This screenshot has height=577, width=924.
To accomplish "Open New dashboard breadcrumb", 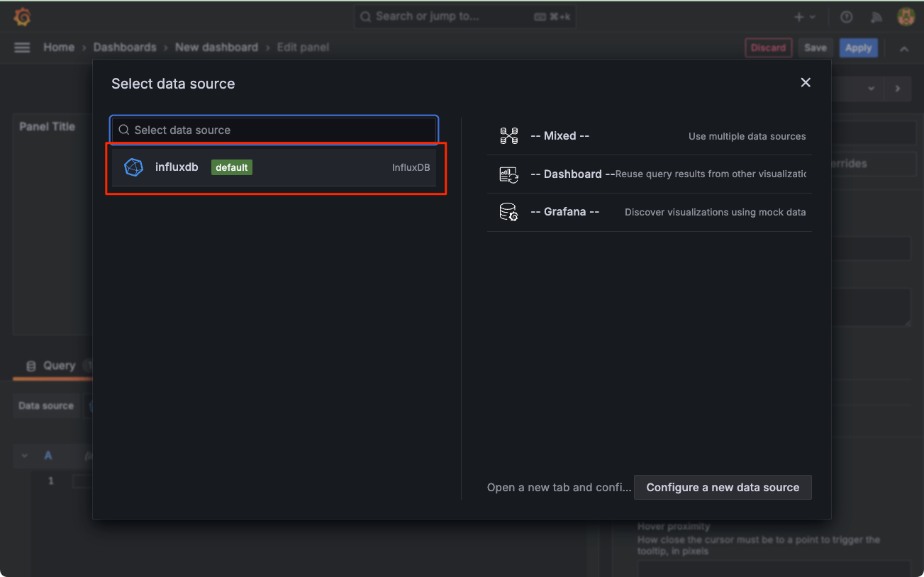I will click(x=216, y=47).
